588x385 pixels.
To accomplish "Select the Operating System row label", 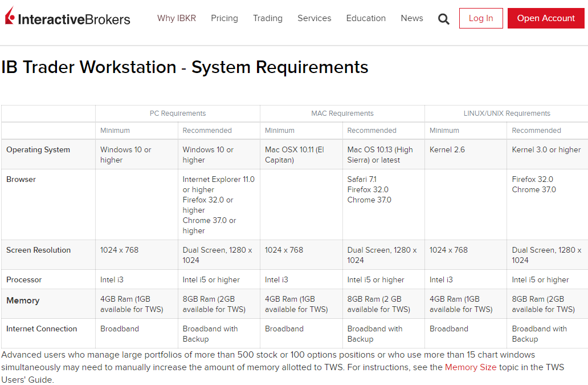I will [x=38, y=150].
